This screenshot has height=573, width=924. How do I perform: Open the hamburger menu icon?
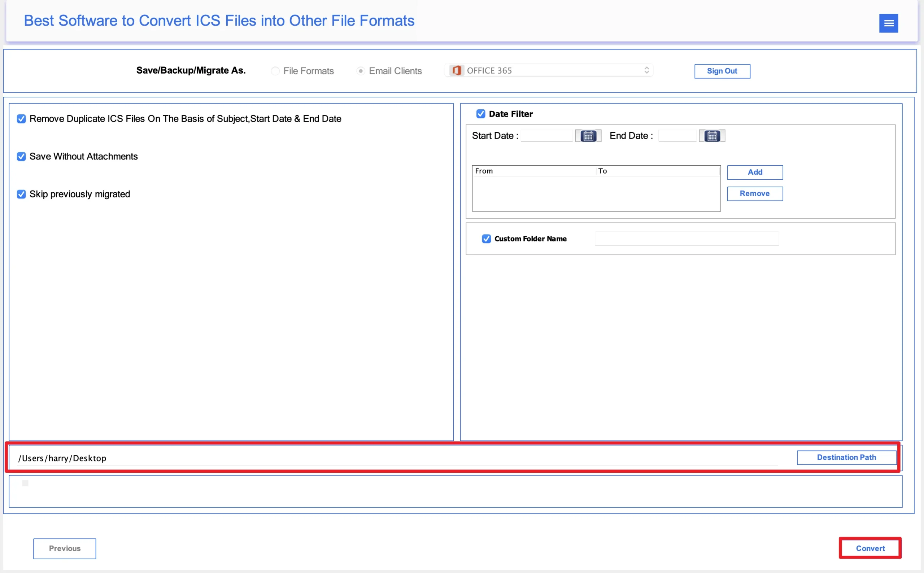point(888,23)
